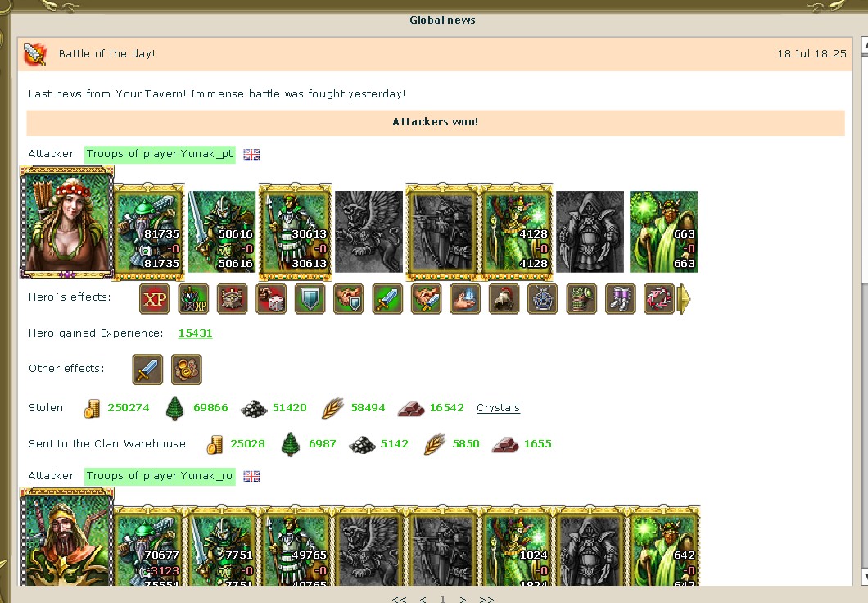Click the helmet hero effect icon
The height and width of the screenshot is (603, 868).
click(504, 299)
